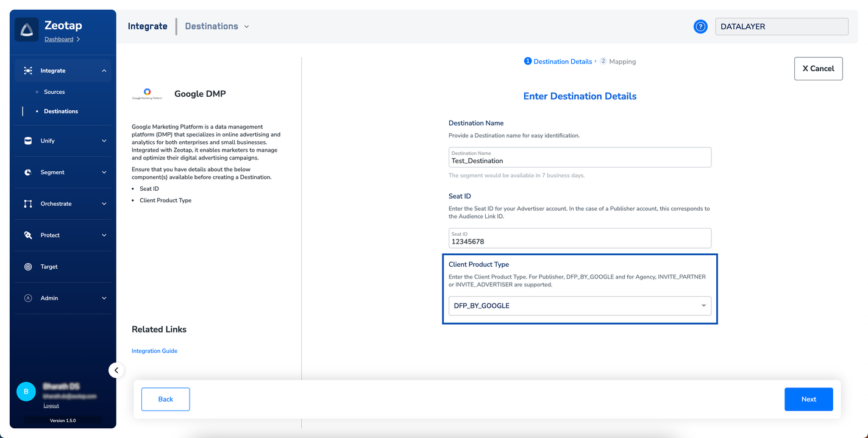The width and height of the screenshot is (868, 438).
Task: Open Client Product Type dropdown
Action: click(580, 306)
